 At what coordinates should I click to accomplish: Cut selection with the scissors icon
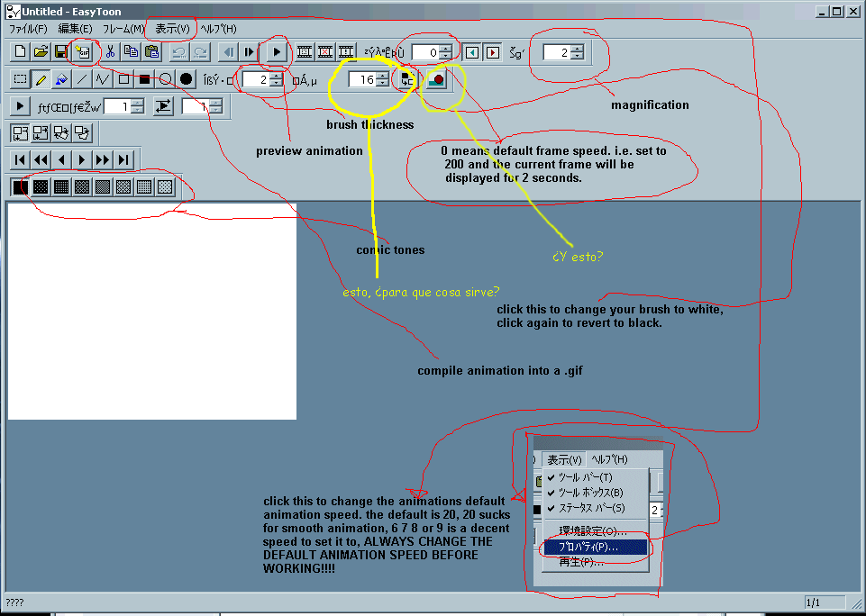(x=110, y=52)
